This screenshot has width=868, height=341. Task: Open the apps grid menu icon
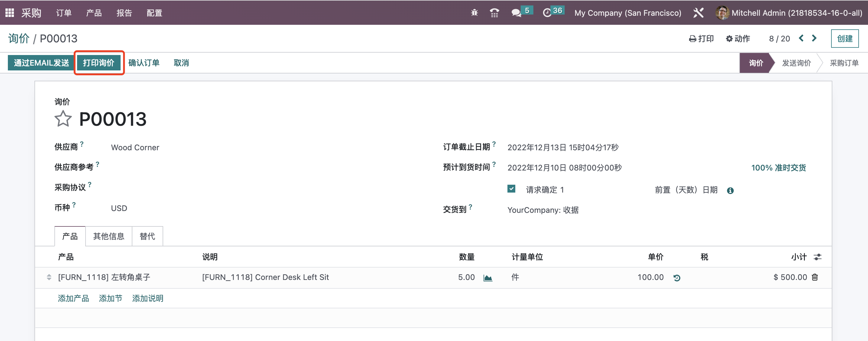[9, 13]
